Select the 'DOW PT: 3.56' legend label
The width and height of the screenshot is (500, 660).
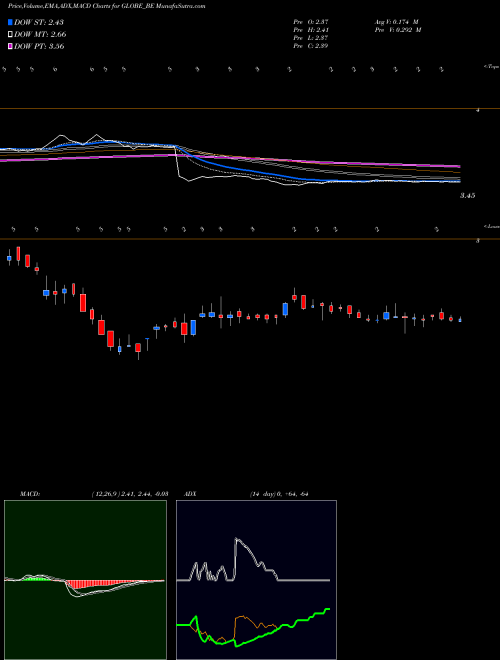pos(39,46)
